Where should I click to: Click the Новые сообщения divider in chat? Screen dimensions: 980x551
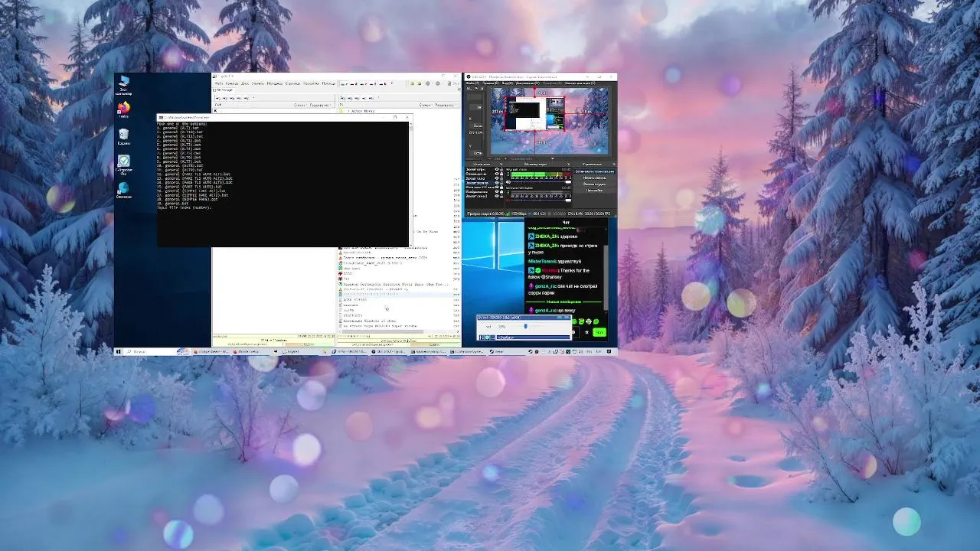tap(564, 302)
